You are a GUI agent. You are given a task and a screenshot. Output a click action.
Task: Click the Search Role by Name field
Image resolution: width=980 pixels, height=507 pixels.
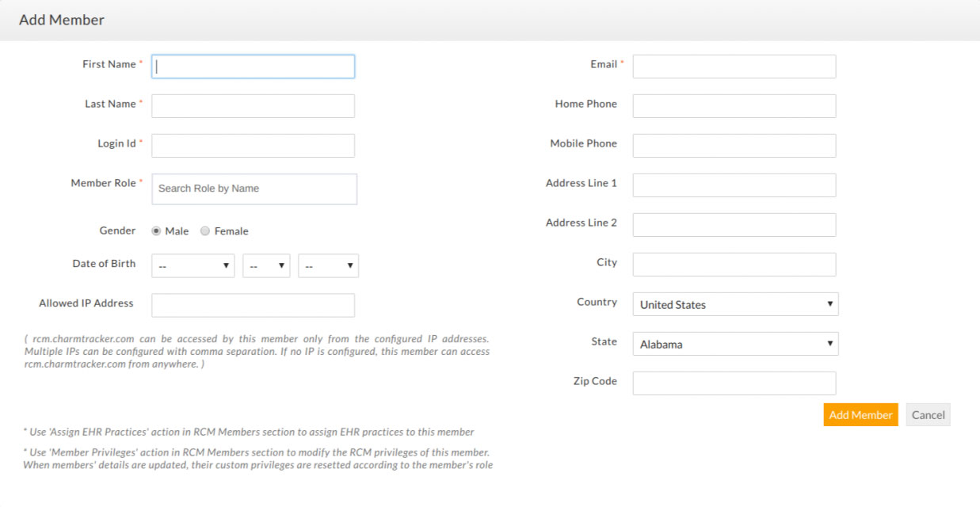254,189
